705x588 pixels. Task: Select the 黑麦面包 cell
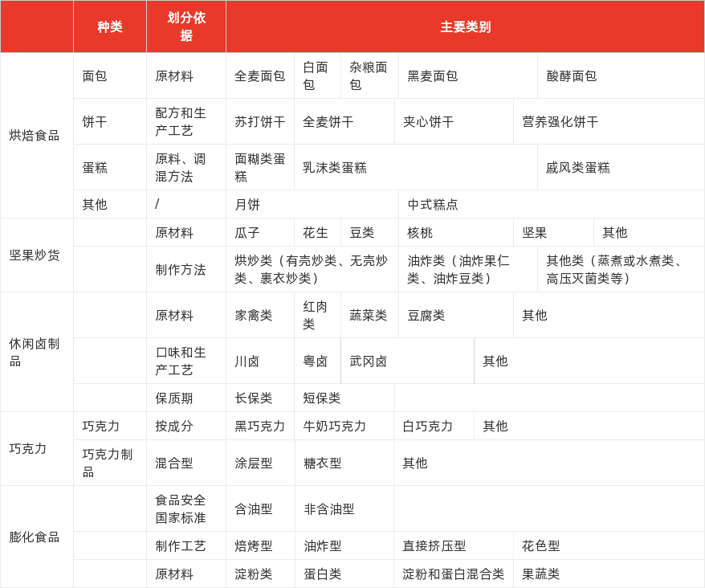468,76
